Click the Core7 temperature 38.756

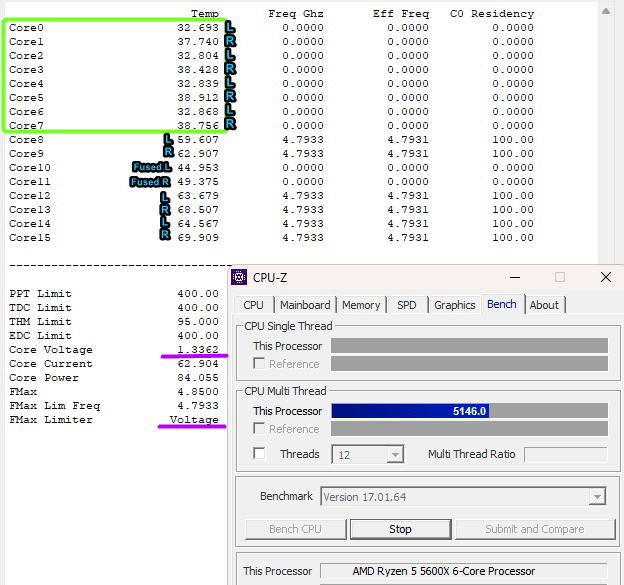[198, 126]
